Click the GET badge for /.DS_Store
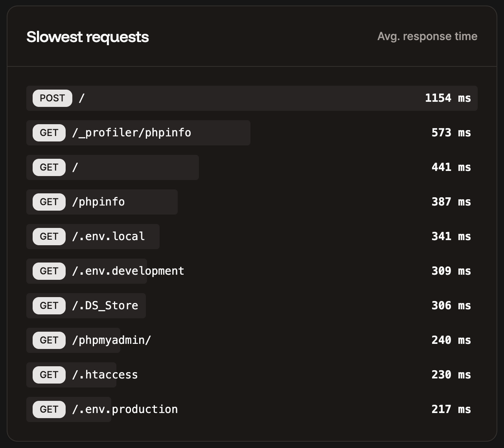Image resolution: width=504 pixels, height=448 pixels. pyautogui.click(x=48, y=305)
